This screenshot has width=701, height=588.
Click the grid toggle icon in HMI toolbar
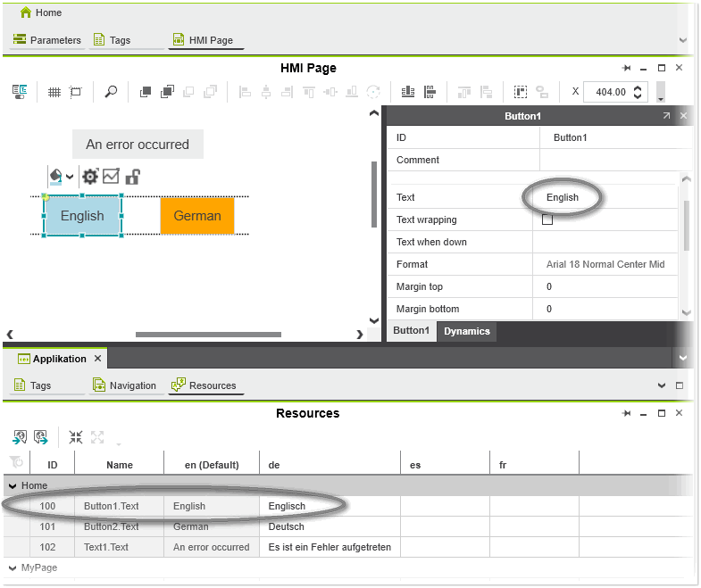pyautogui.click(x=54, y=92)
